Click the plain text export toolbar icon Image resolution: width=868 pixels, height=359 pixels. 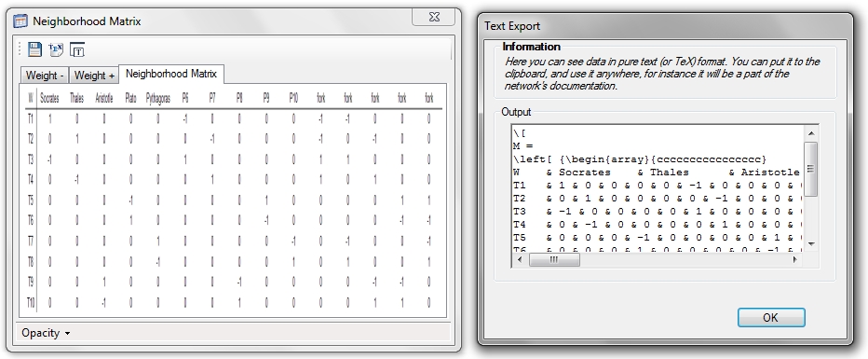click(77, 49)
